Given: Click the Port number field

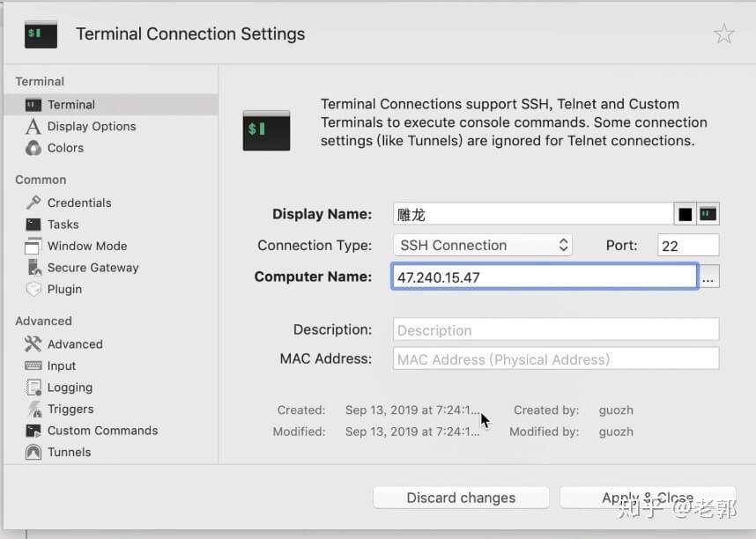Looking at the screenshot, I should pyautogui.click(x=688, y=246).
